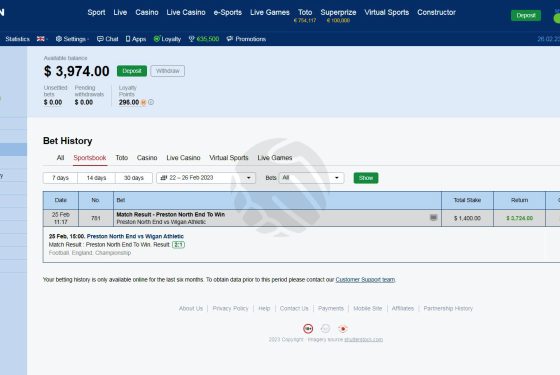Viewport: 560px width, 375px height.
Task: Open the Live Casino top menu
Action: (x=186, y=12)
